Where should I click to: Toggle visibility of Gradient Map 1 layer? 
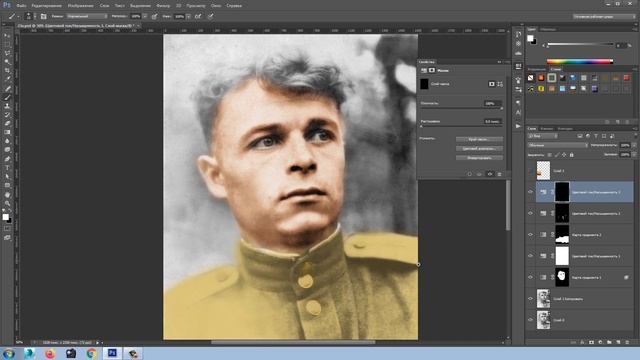[531, 277]
